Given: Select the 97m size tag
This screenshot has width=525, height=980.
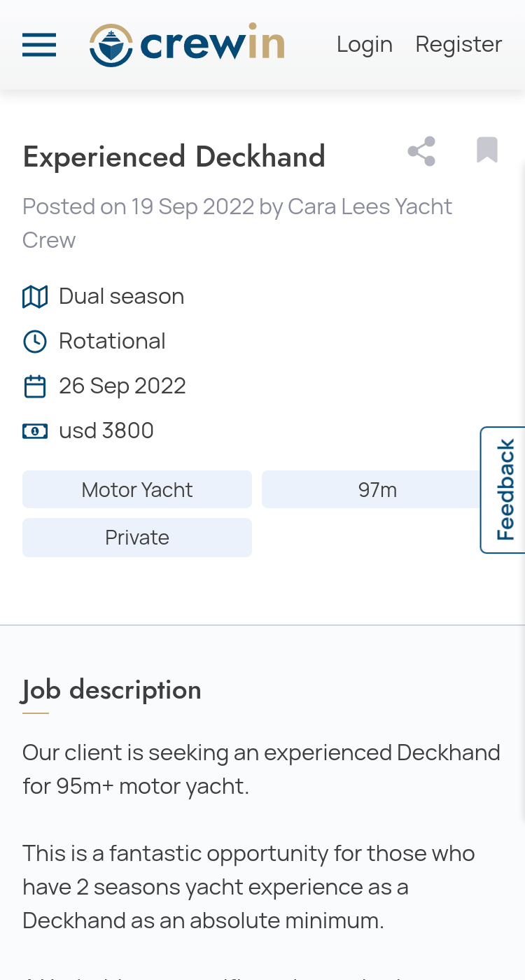Looking at the screenshot, I should 377,489.
